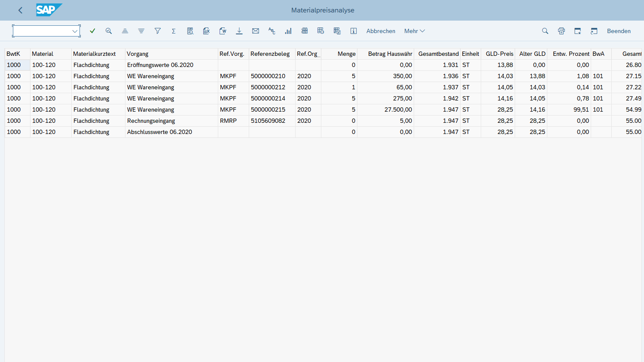Click the shortcut window icon with arrow
644x362 pixels.
click(x=594, y=31)
